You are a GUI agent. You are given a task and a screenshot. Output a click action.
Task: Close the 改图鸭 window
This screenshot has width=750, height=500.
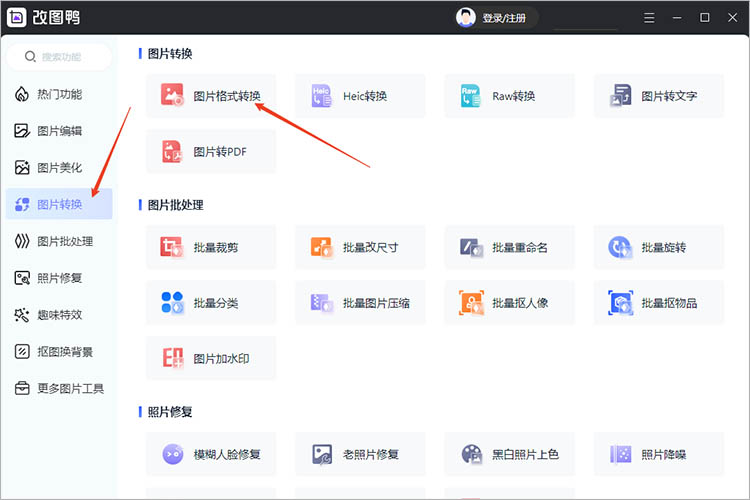[732, 18]
